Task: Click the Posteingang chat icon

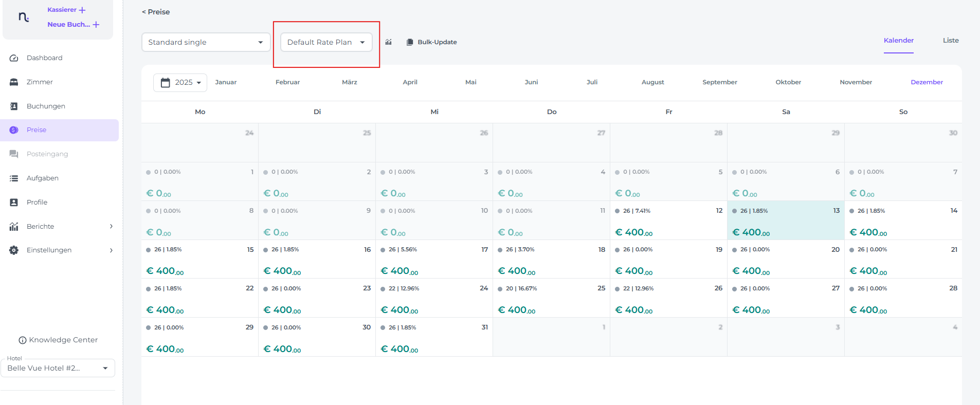Action: 14,154
